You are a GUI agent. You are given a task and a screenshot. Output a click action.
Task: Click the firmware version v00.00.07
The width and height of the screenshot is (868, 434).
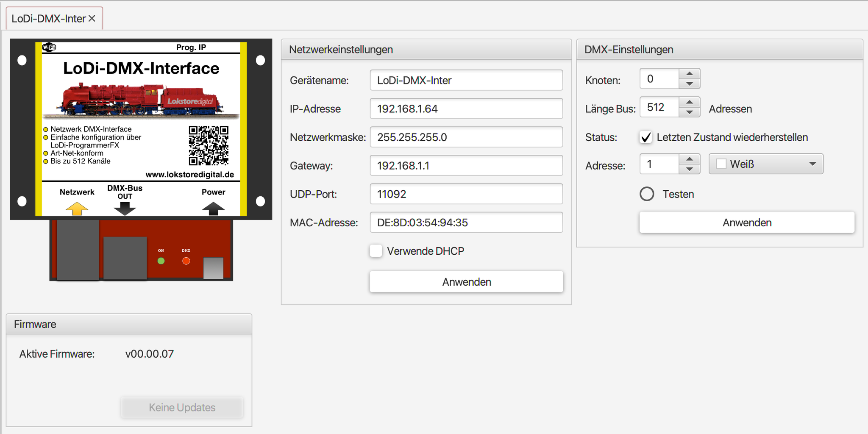pos(150,354)
